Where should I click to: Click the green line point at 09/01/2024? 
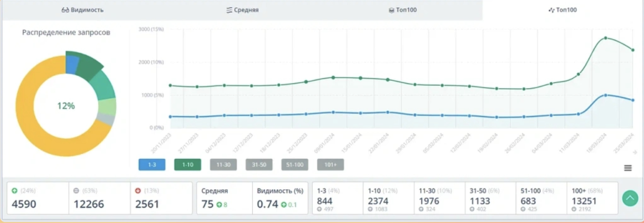pyautogui.click(x=333, y=77)
